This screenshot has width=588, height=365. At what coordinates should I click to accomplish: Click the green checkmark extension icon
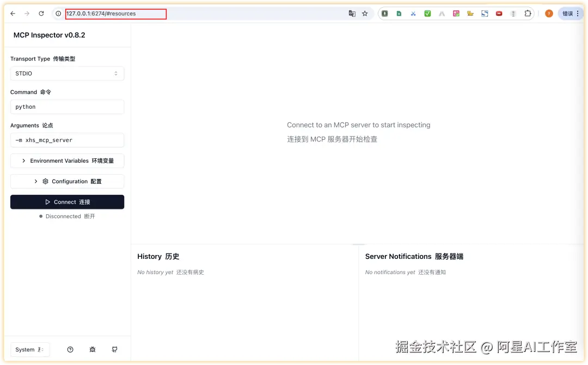point(426,13)
